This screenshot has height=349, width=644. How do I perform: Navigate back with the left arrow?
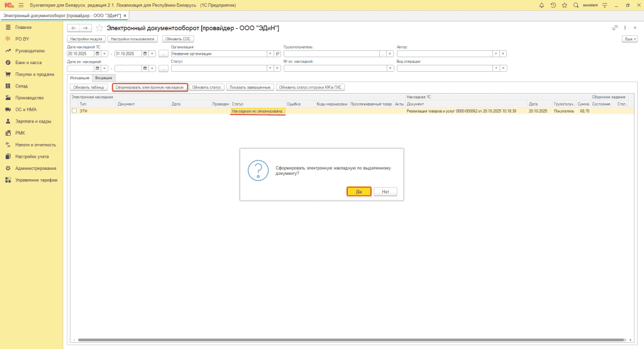pyautogui.click(x=73, y=28)
